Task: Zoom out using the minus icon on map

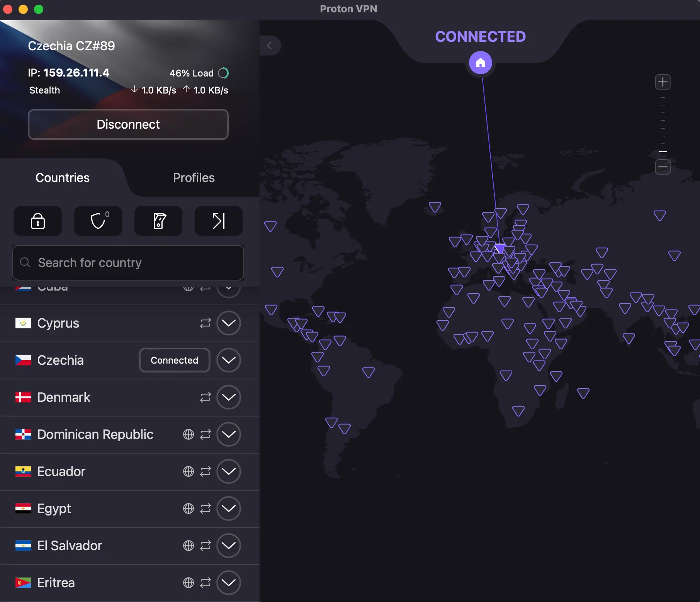Action: [x=663, y=167]
